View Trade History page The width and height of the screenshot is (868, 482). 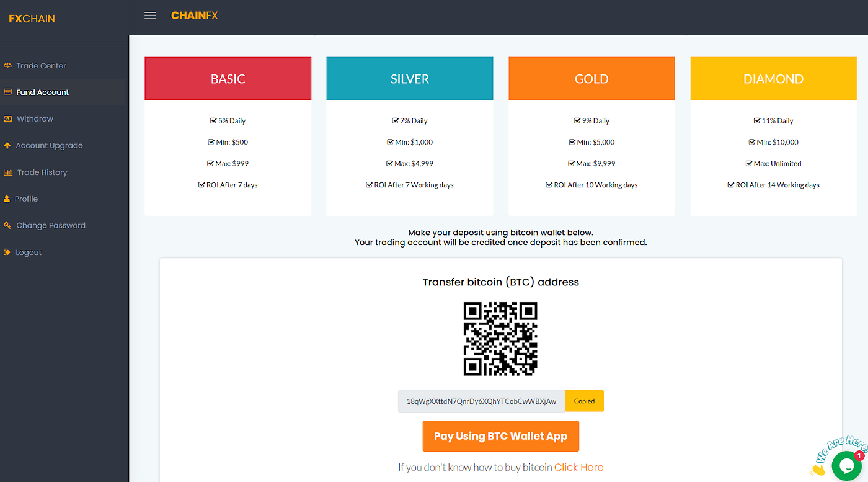pyautogui.click(x=42, y=172)
